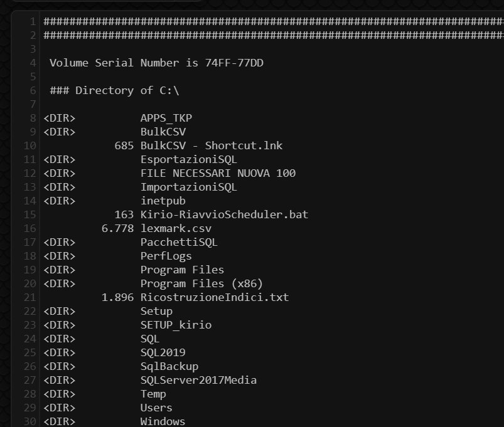
Task: Click the Volume Serial Number line
Action: (x=160, y=63)
